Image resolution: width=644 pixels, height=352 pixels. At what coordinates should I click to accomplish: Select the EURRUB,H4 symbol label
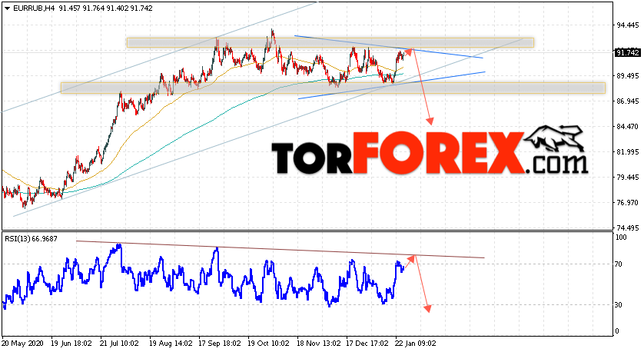click(x=34, y=8)
